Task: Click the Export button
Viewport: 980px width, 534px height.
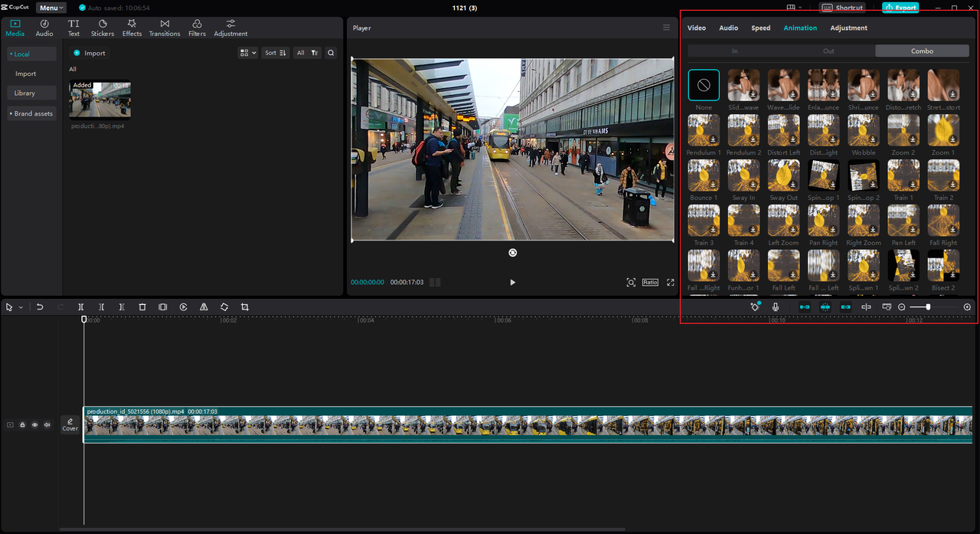Action: [x=900, y=8]
